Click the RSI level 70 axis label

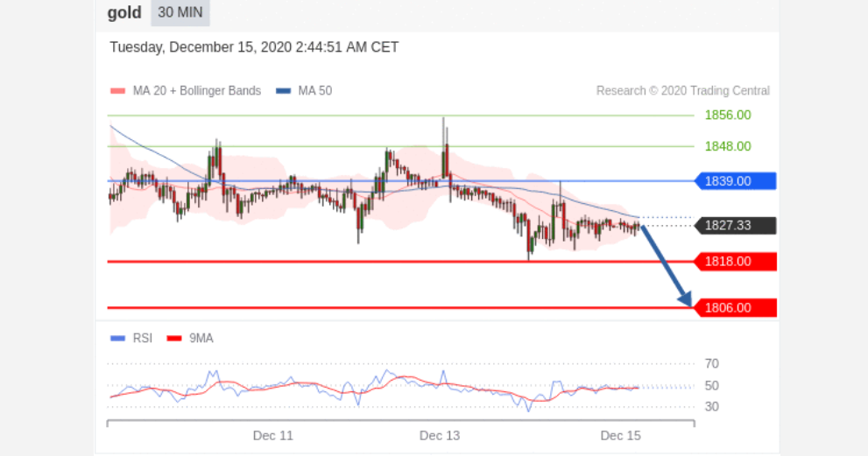point(712,363)
